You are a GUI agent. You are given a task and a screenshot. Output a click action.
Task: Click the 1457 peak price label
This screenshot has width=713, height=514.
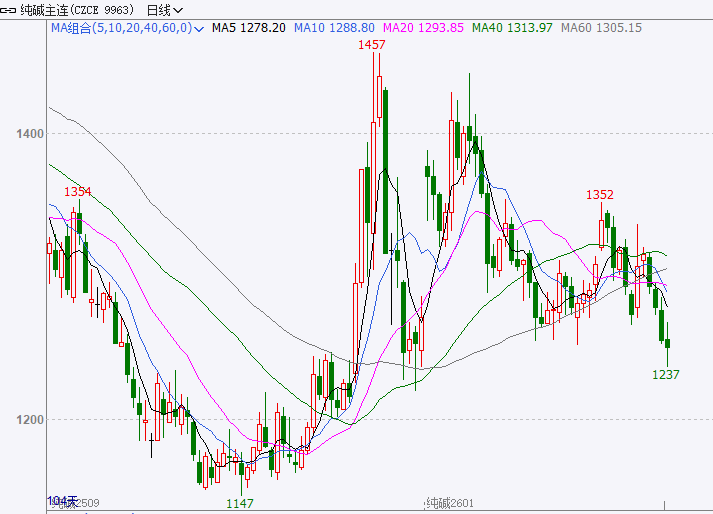pos(373,45)
